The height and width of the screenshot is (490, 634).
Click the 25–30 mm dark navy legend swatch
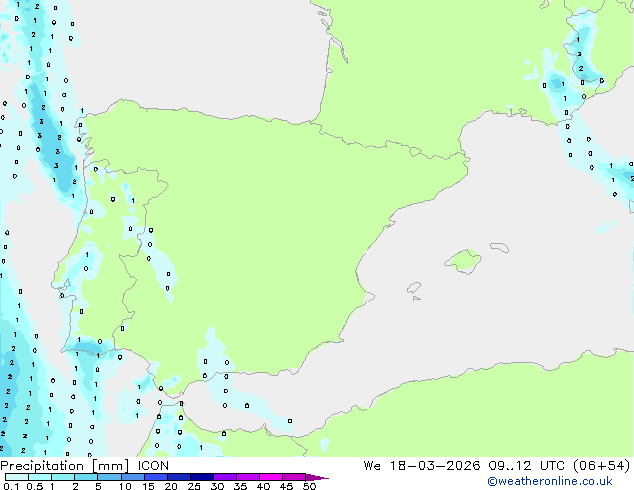coord(201,477)
